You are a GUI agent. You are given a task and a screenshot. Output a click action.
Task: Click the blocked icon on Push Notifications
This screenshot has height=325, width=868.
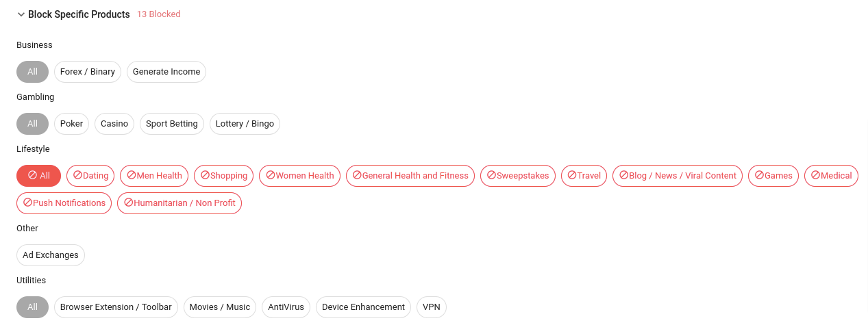click(28, 203)
